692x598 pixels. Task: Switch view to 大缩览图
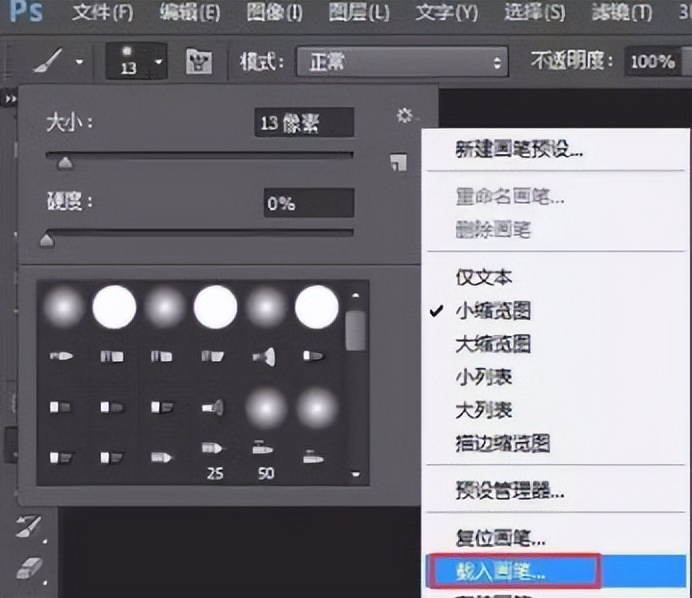point(555,344)
